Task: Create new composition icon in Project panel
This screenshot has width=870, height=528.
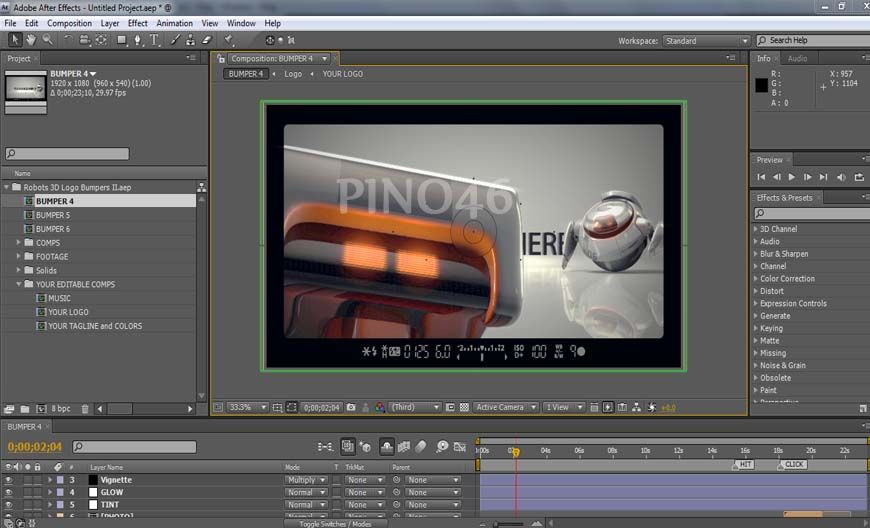Action: (41, 409)
